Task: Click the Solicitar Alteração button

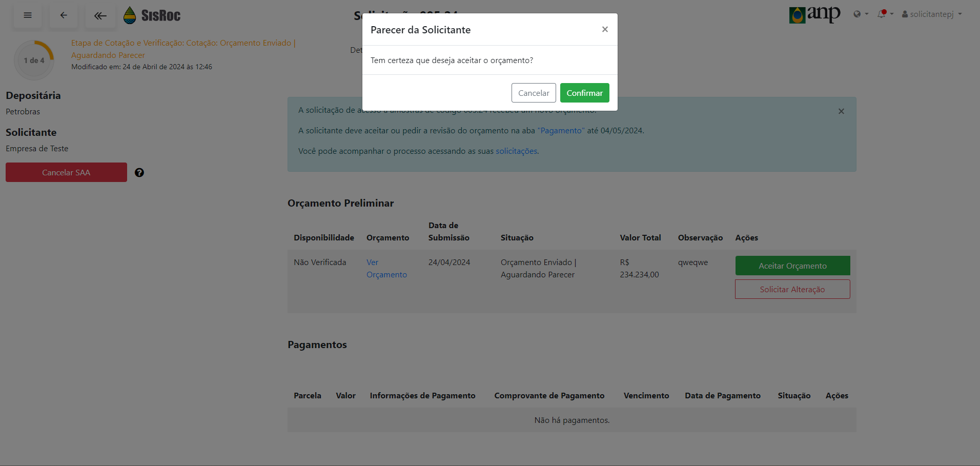Action: click(792, 289)
